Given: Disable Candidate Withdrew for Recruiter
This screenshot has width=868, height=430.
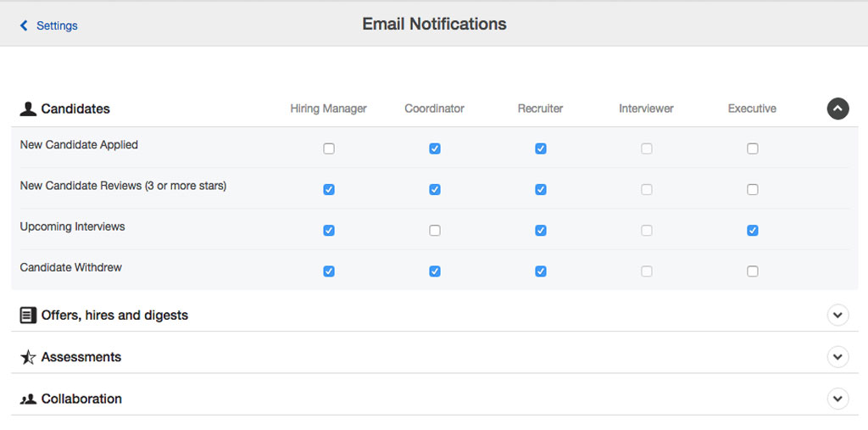Looking at the screenshot, I should pos(541,271).
